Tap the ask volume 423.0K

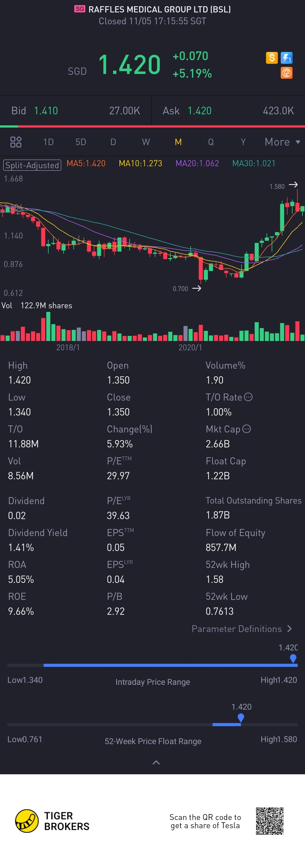click(x=278, y=111)
